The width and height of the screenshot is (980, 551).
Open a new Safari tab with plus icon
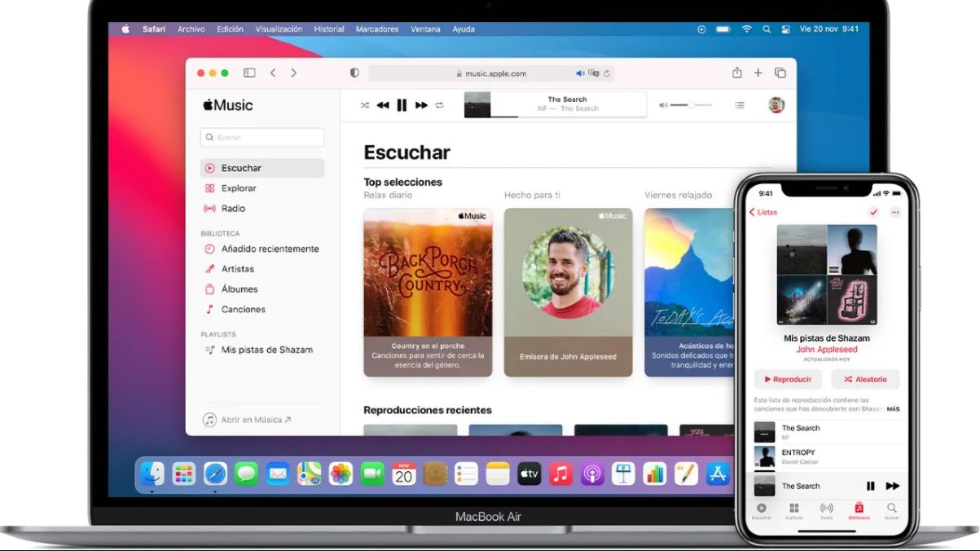(758, 73)
